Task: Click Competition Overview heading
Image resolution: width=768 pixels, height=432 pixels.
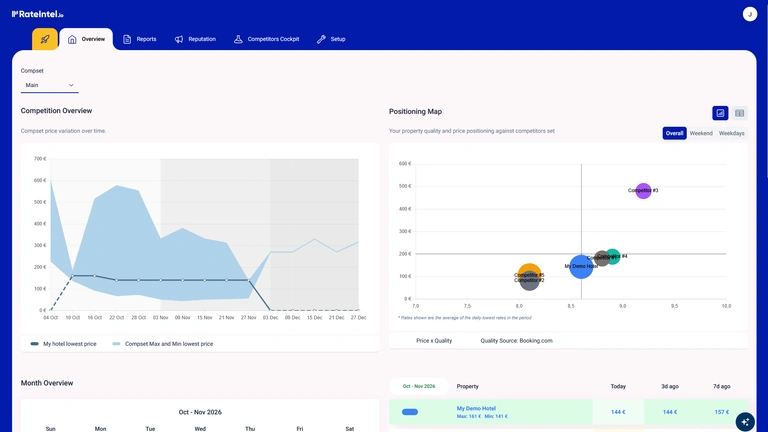Action: (56, 111)
